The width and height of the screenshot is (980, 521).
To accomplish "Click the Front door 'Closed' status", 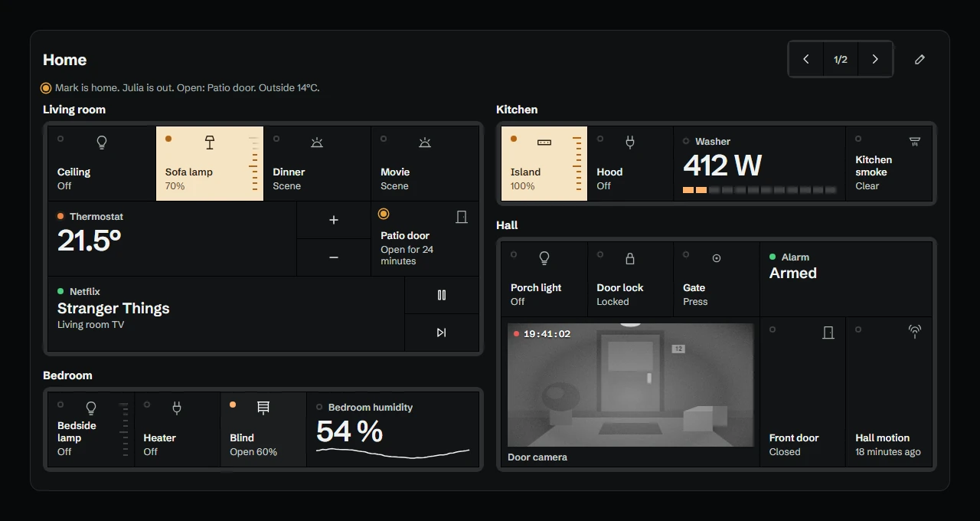I will [785, 452].
